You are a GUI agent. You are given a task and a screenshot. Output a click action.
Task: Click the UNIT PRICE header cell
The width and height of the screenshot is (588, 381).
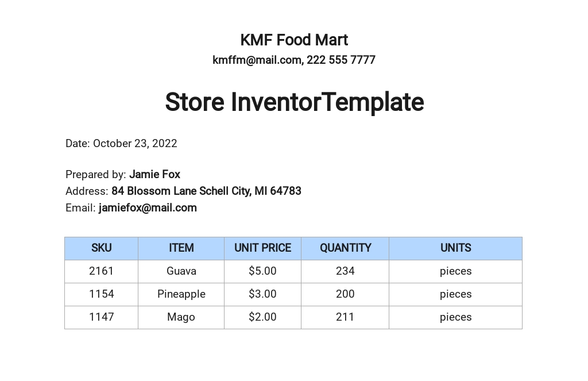262,248
